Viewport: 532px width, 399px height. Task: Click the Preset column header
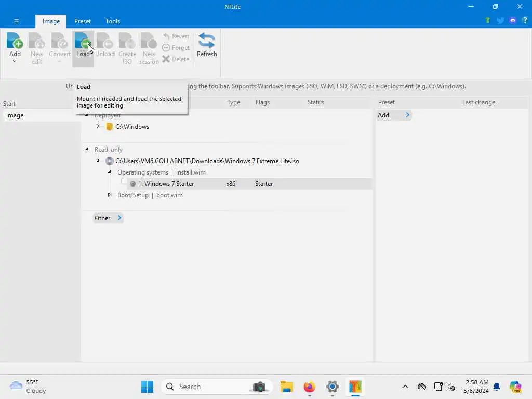[x=387, y=102]
